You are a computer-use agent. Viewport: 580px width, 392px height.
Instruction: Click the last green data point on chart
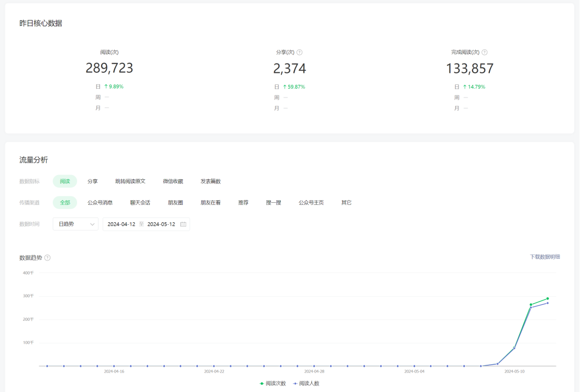(x=548, y=299)
